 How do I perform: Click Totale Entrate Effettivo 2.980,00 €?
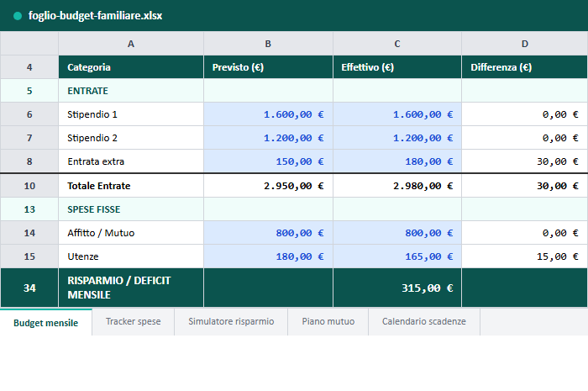tap(397, 186)
